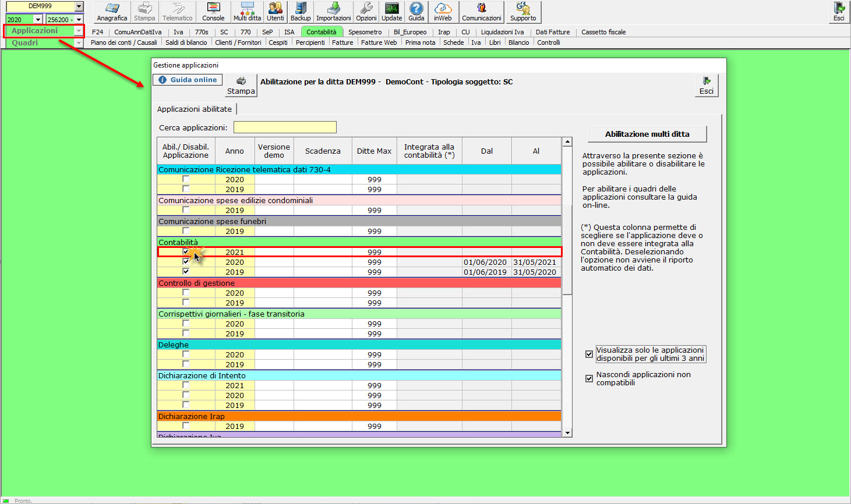Open the Telematico tool

click(x=177, y=12)
